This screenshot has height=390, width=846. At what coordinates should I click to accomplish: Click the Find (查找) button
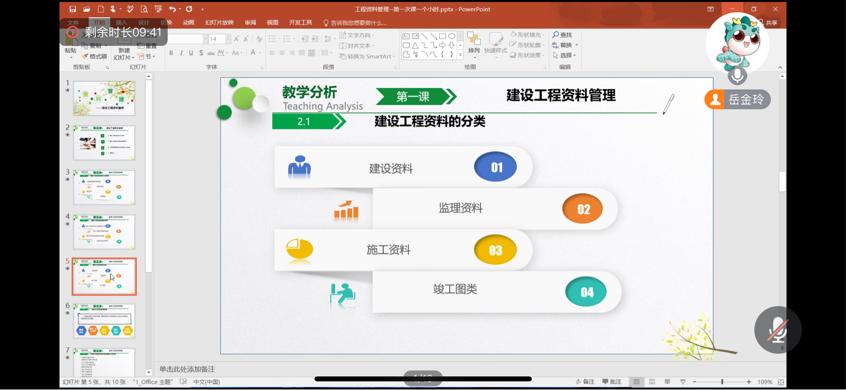[x=562, y=35]
